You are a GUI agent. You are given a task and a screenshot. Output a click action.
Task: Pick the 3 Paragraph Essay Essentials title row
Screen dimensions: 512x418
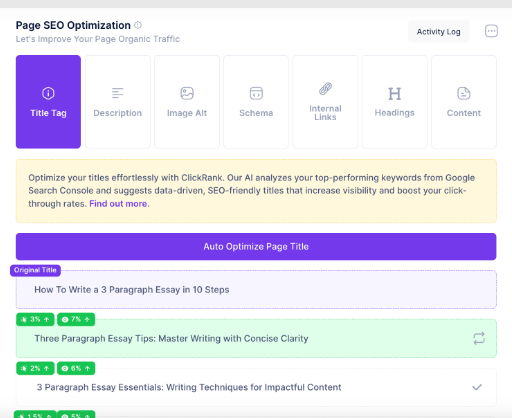click(x=256, y=387)
